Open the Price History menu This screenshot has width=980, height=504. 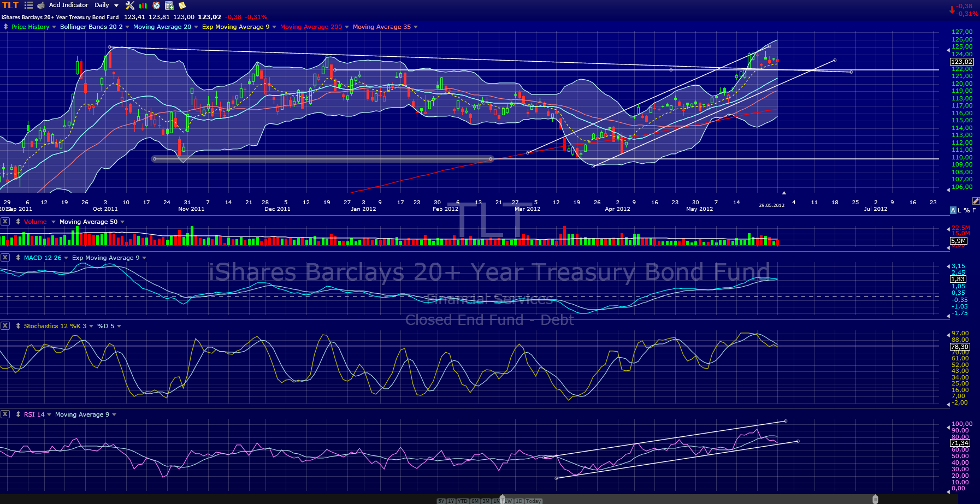30,27
